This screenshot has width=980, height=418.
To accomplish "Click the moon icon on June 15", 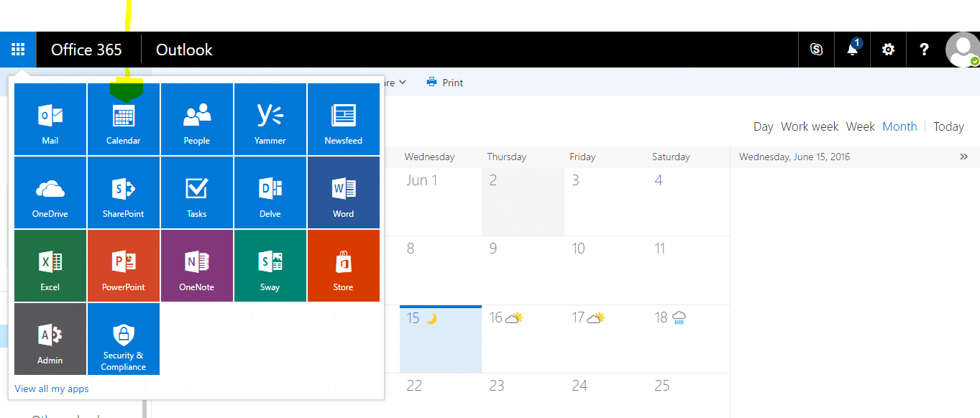I will pyautogui.click(x=431, y=318).
